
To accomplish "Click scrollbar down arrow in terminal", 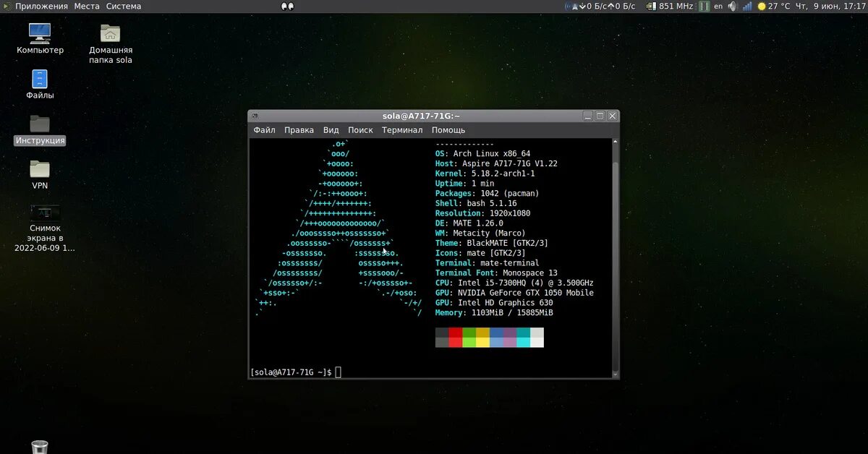I will click(x=616, y=374).
